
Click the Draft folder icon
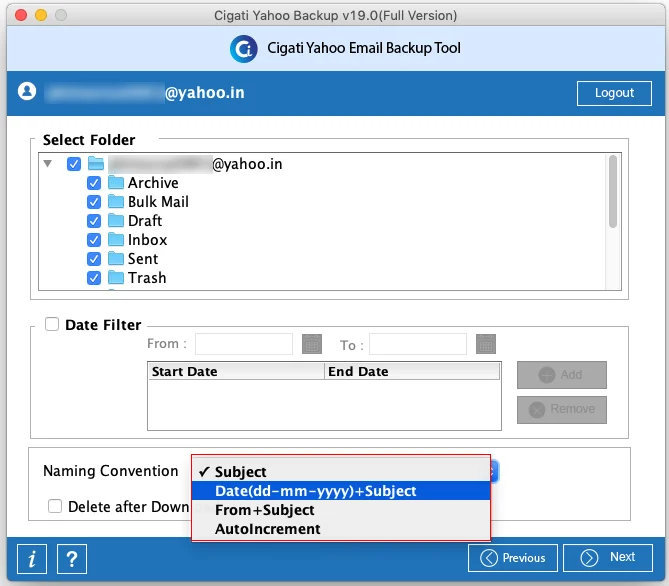point(116,221)
